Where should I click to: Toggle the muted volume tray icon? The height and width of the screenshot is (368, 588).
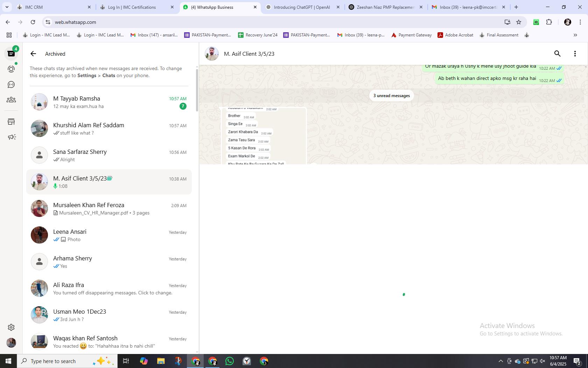(x=542, y=361)
